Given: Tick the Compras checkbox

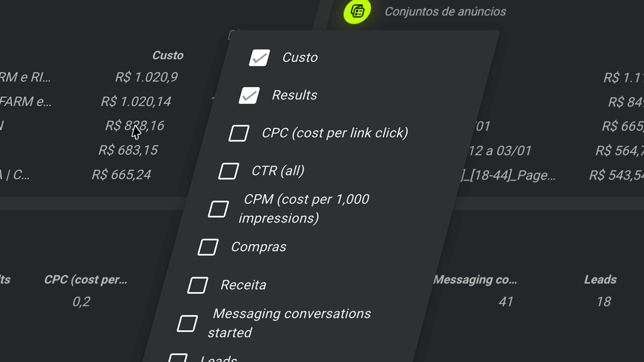Looking at the screenshot, I should click(x=208, y=247).
